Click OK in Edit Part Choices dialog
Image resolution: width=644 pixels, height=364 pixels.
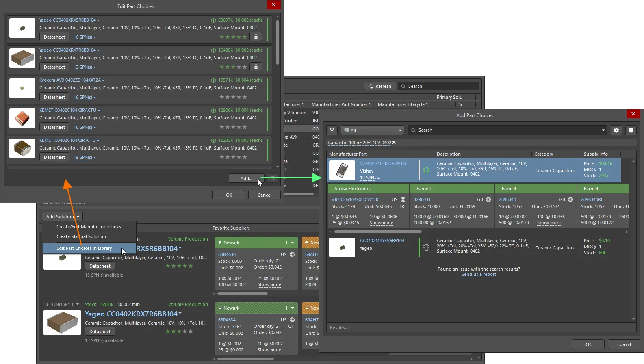pyautogui.click(x=229, y=195)
